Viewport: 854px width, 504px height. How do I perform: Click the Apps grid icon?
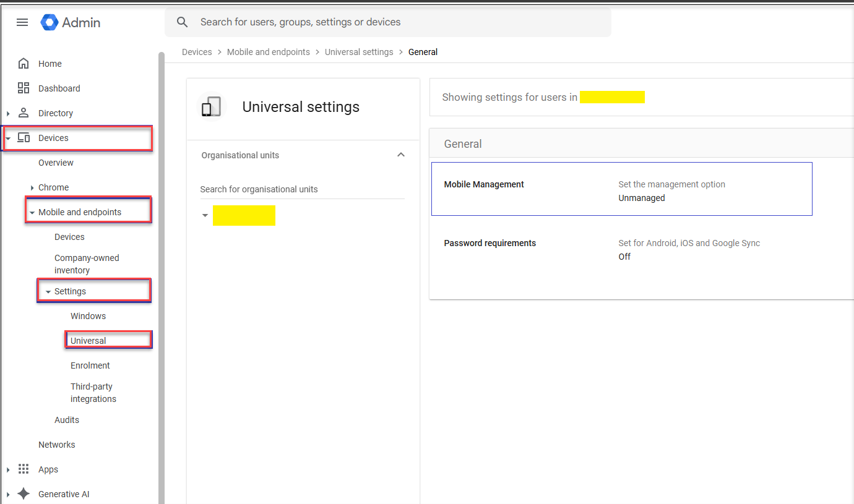click(24, 469)
